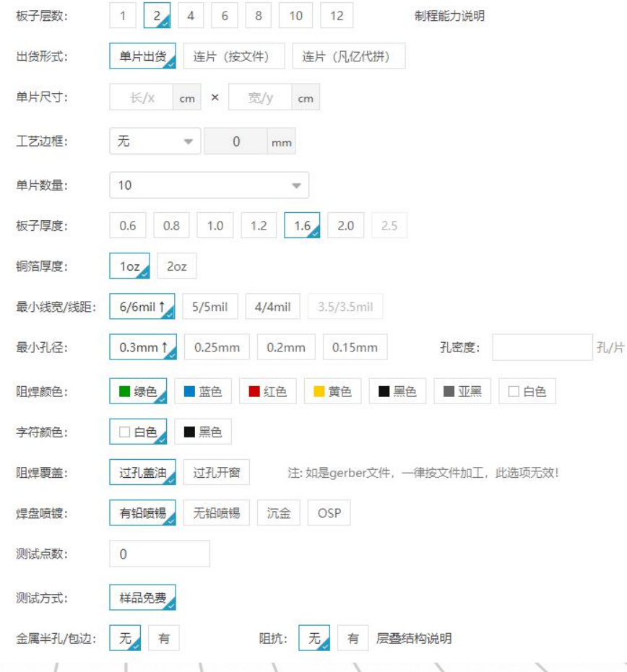The width and height of the screenshot is (627, 672).
Task: Select the 1.6 board thickness
Action: point(302,225)
